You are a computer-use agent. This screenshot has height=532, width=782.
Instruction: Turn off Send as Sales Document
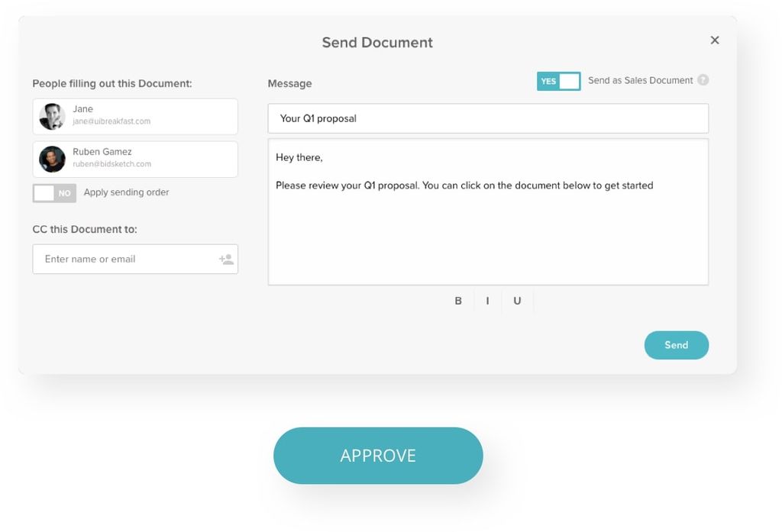558,80
